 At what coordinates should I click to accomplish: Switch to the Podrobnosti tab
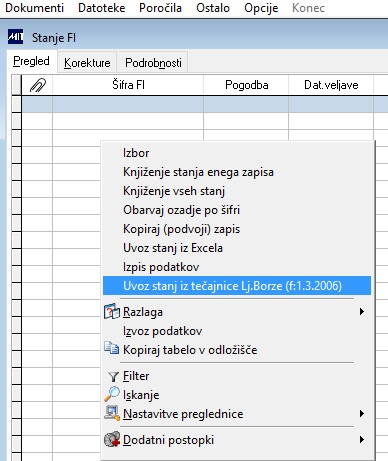[153, 62]
